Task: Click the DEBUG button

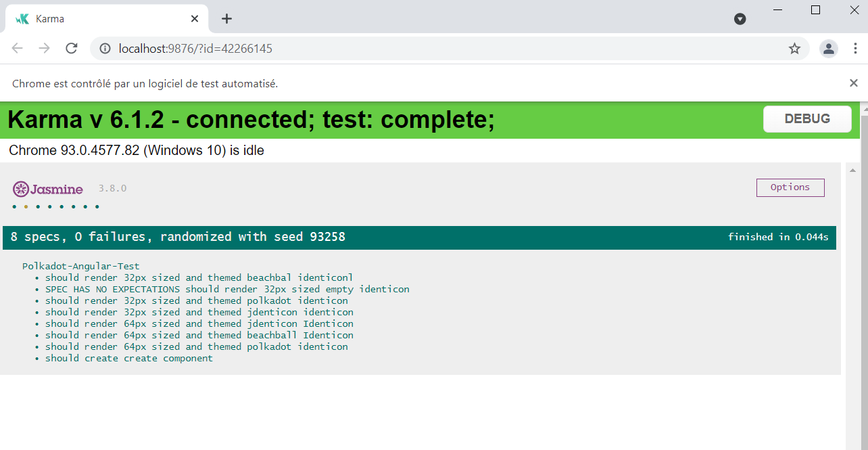Action: click(x=807, y=119)
